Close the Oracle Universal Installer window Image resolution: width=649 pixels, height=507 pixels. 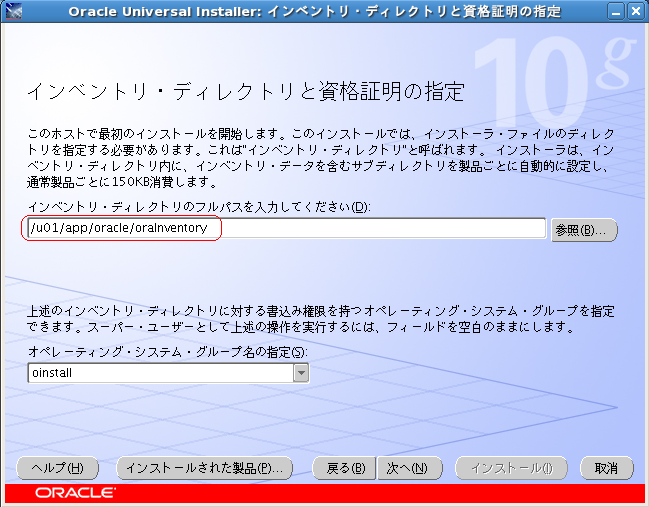pyautogui.click(x=635, y=11)
